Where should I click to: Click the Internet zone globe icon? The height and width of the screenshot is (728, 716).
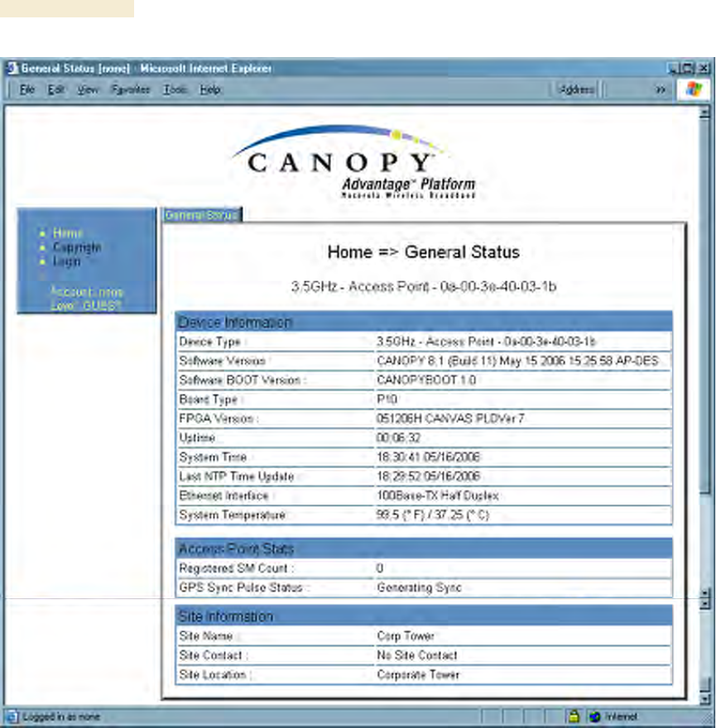coord(594,716)
